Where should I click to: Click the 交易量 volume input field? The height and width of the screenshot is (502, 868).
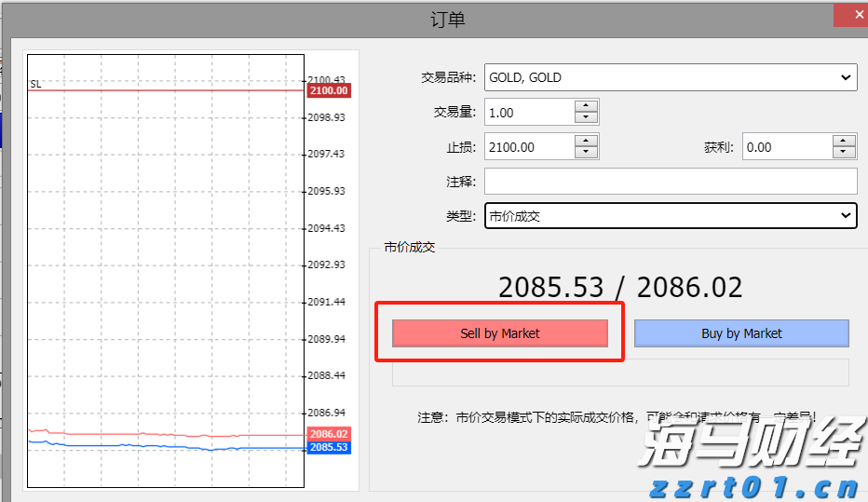528,113
